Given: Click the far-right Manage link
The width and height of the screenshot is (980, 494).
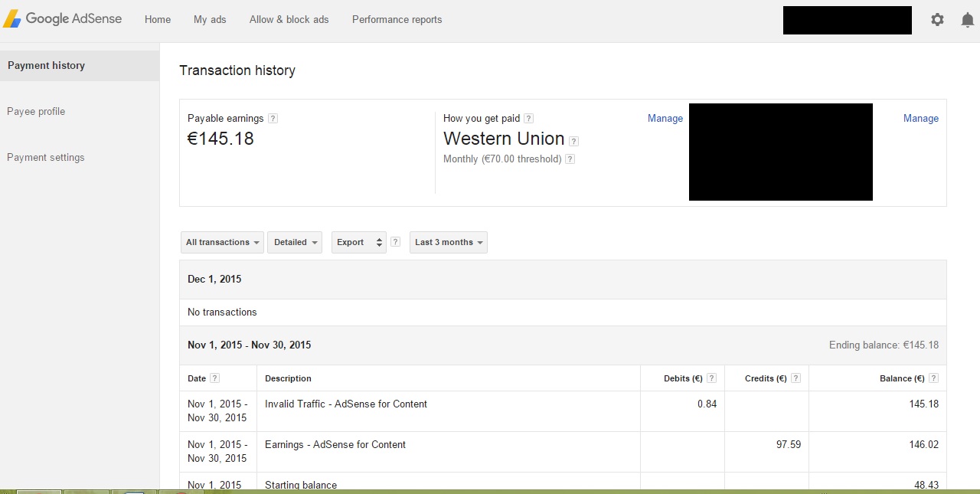Looking at the screenshot, I should (x=921, y=119).
